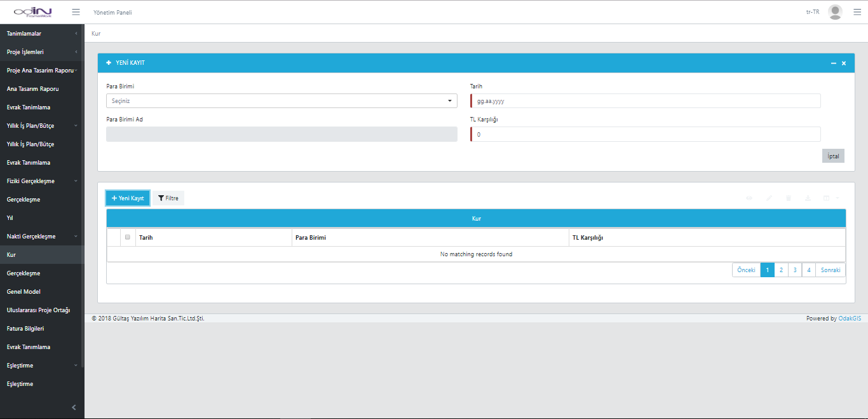
Task: Go to page 2 in pagination
Action: coord(781,270)
